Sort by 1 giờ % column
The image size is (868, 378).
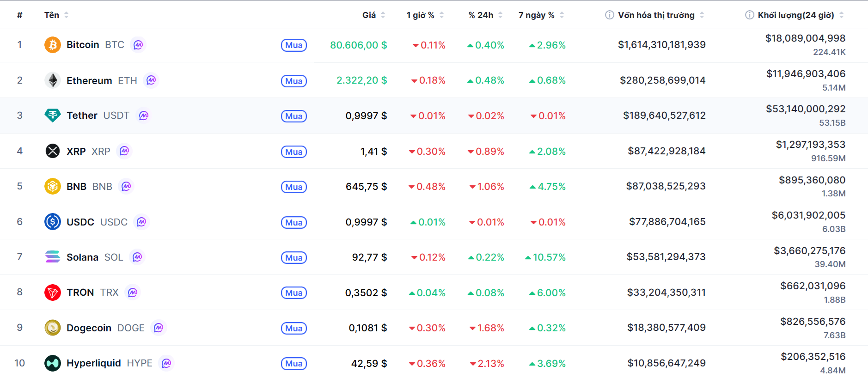[x=425, y=15]
